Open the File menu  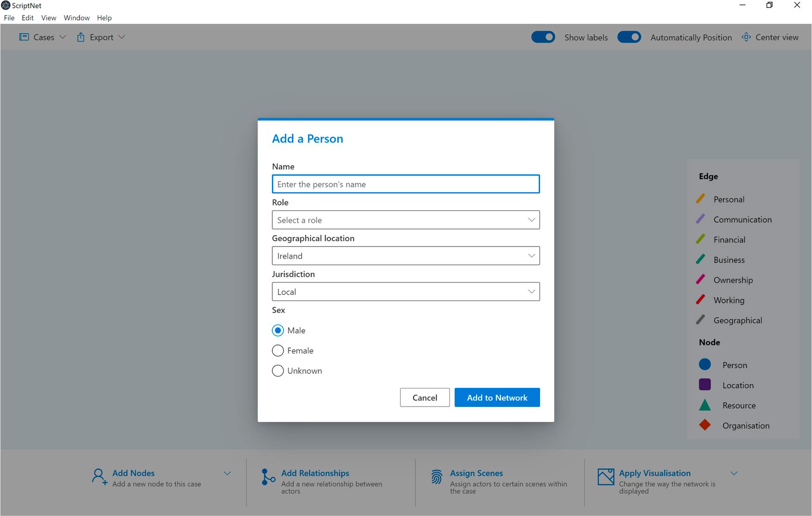pyautogui.click(x=9, y=18)
